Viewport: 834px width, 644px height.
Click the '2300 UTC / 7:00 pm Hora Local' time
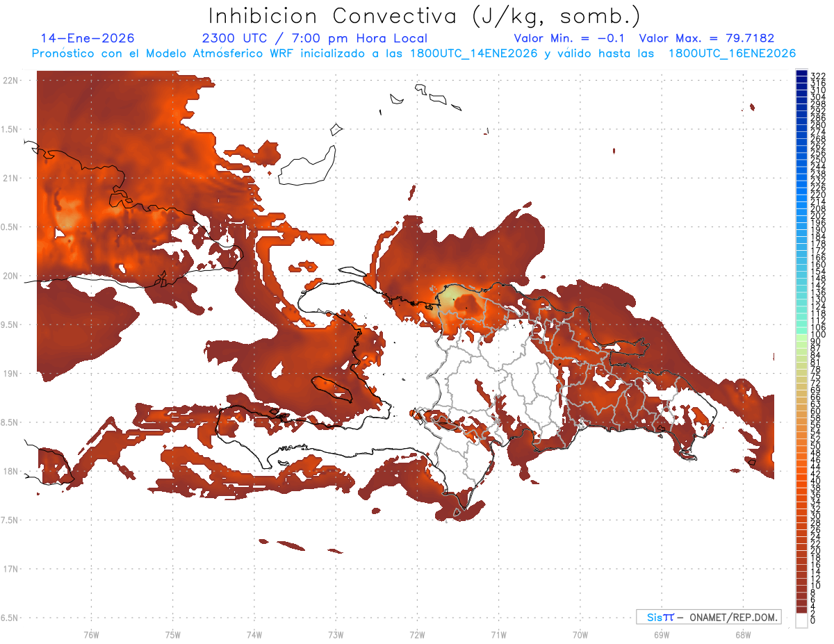point(315,38)
